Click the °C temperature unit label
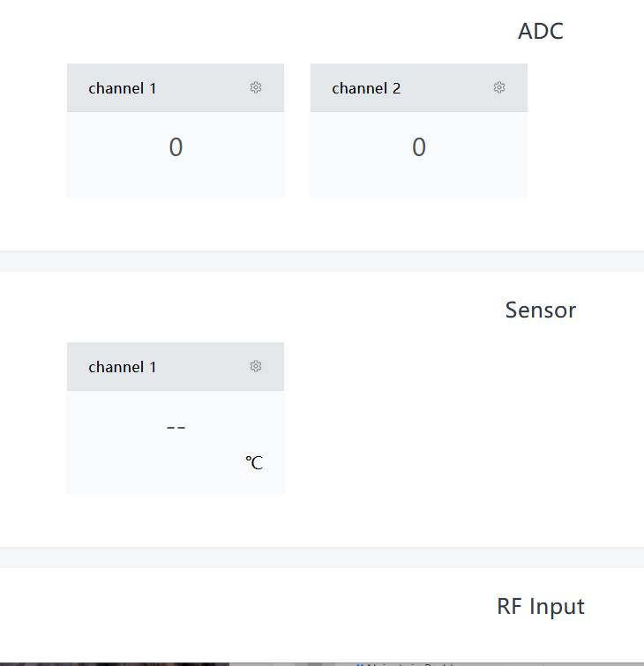The width and height of the screenshot is (644, 666). point(254,463)
